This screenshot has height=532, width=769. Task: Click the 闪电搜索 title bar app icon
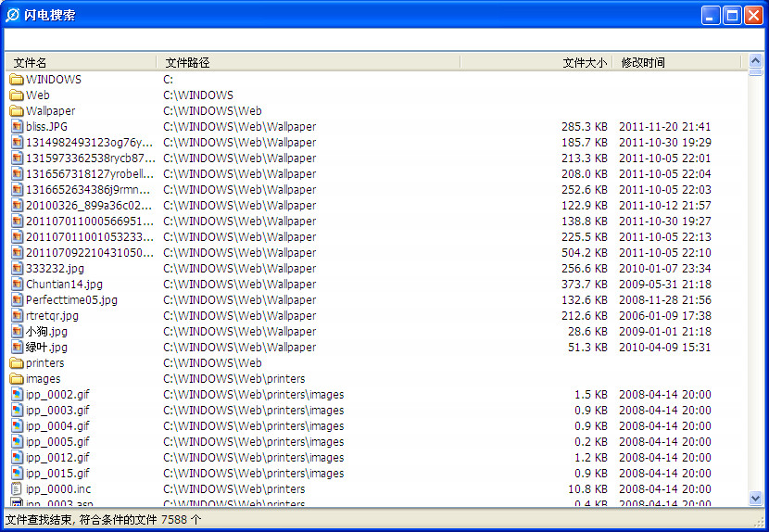tap(13, 15)
